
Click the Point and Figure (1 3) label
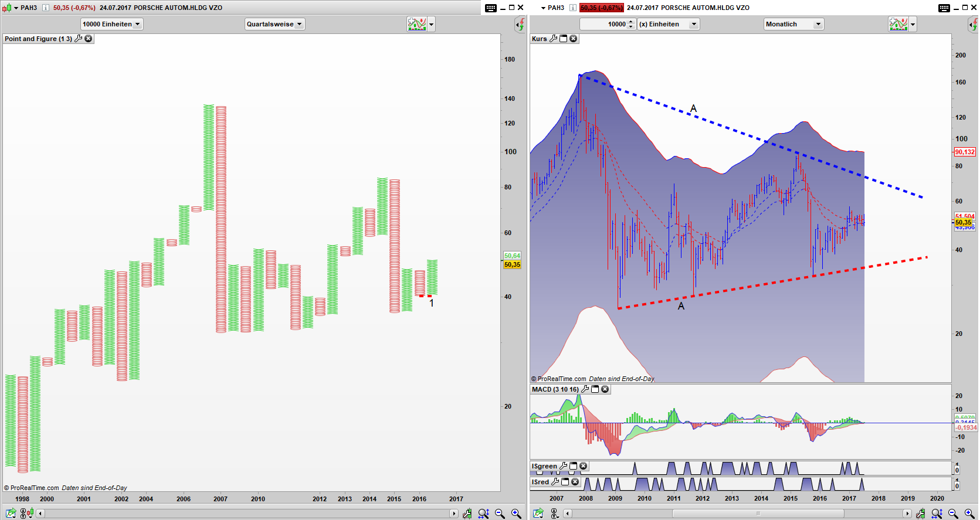pyautogui.click(x=38, y=39)
